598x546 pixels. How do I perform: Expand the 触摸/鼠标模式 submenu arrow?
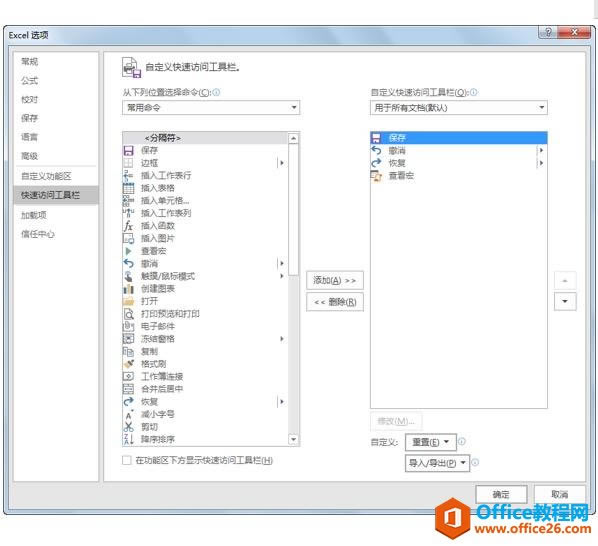click(x=282, y=276)
